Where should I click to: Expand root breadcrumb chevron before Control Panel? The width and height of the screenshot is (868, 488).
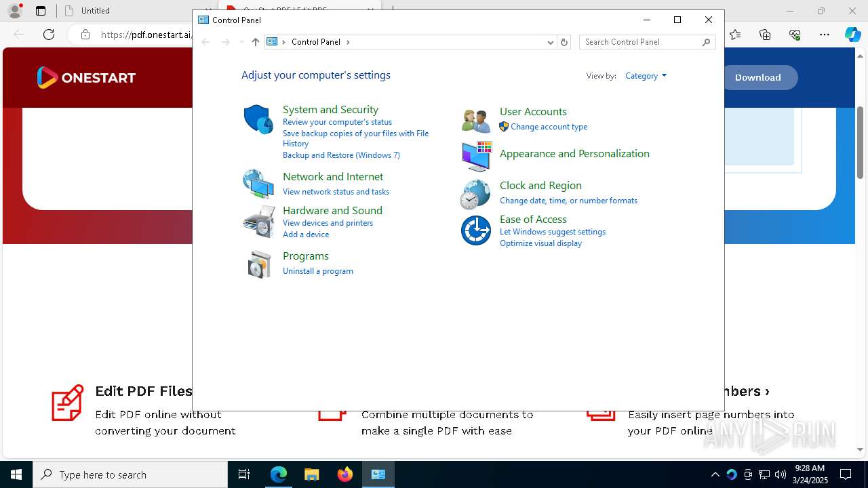(x=284, y=42)
